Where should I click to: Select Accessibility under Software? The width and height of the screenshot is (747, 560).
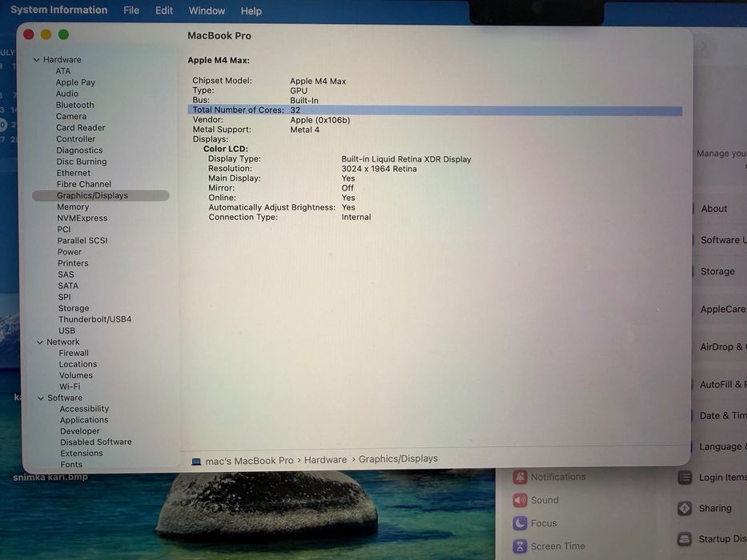coord(84,409)
